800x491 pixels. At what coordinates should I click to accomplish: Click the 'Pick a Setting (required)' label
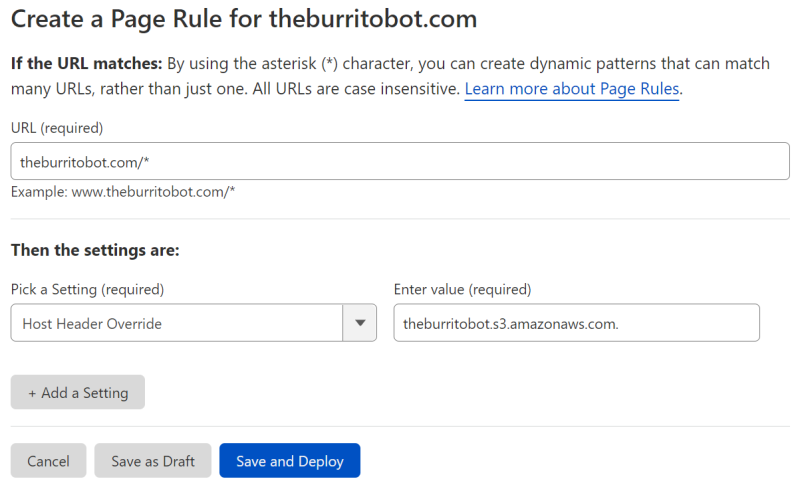(87, 289)
